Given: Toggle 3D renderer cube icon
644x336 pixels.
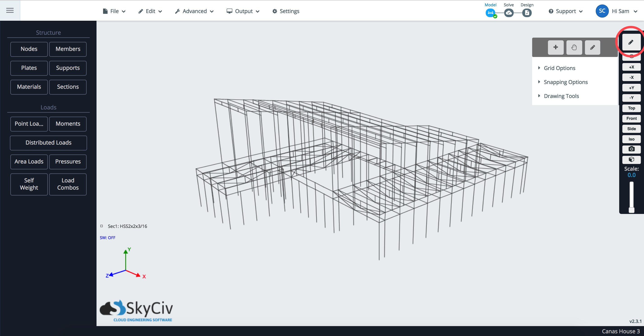Looking at the screenshot, I should 632,159.
